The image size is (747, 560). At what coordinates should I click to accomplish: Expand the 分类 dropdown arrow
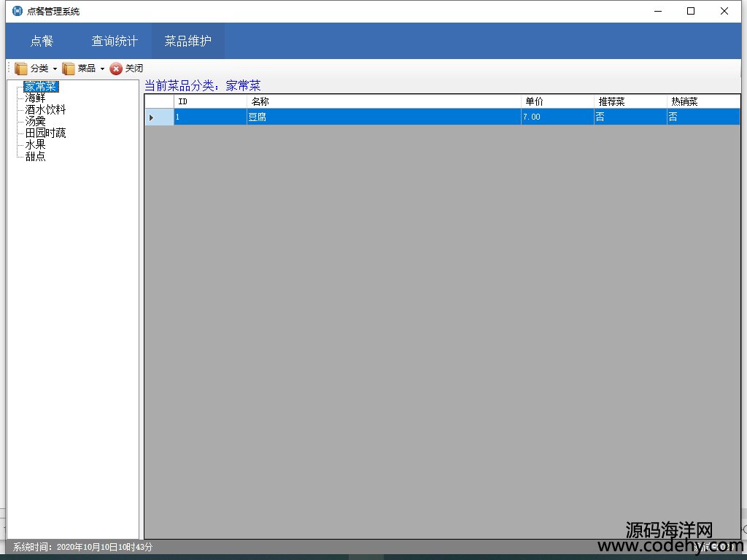point(55,69)
